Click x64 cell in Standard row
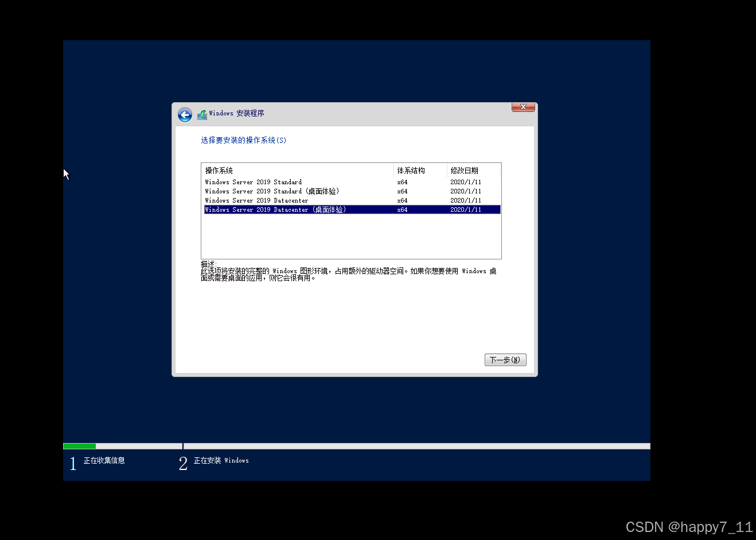Screen dimensions: 756x540 click(x=402, y=182)
